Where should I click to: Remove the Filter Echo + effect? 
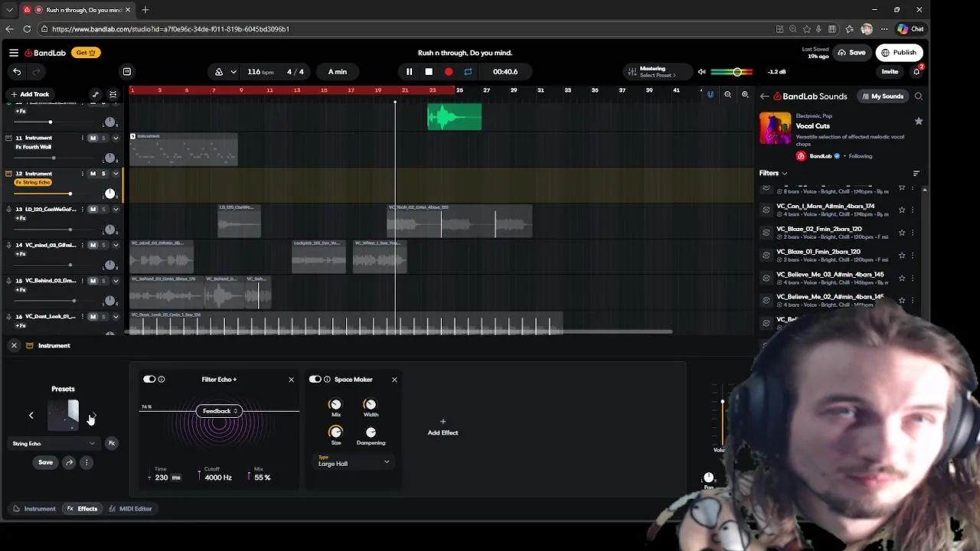point(291,380)
